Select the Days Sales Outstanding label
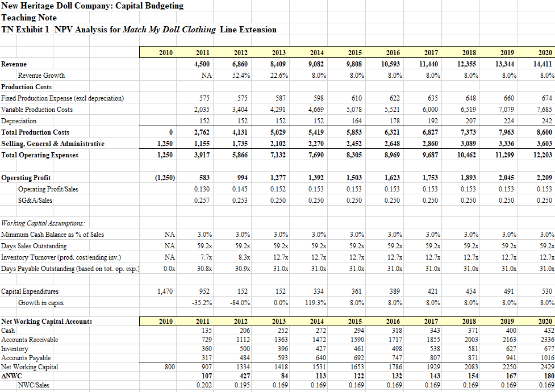The height and width of the screenshot is (392, 555). (x=35, y=245)
